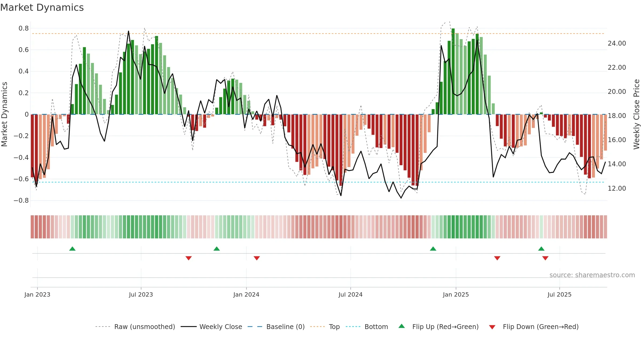This screenshot has height=362, width=644.
Task: Select the green flip-up marker before Jul 2025
Action: coord(541,249)
